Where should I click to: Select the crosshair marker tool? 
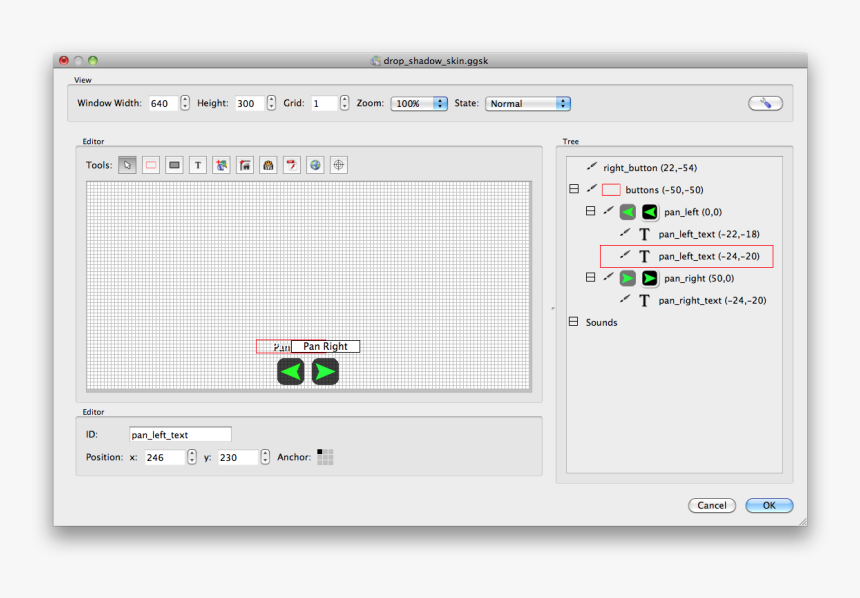click(339, 165)
